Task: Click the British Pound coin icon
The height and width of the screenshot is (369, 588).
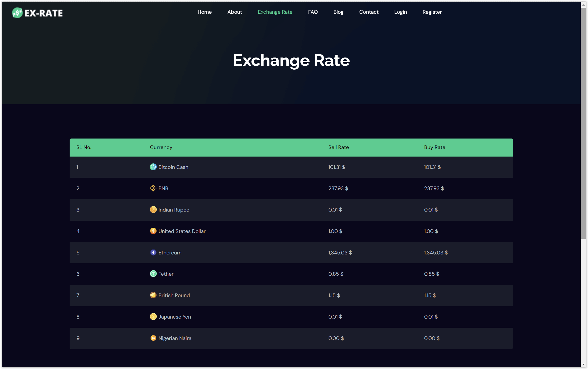Action: [x=153, y=295]
